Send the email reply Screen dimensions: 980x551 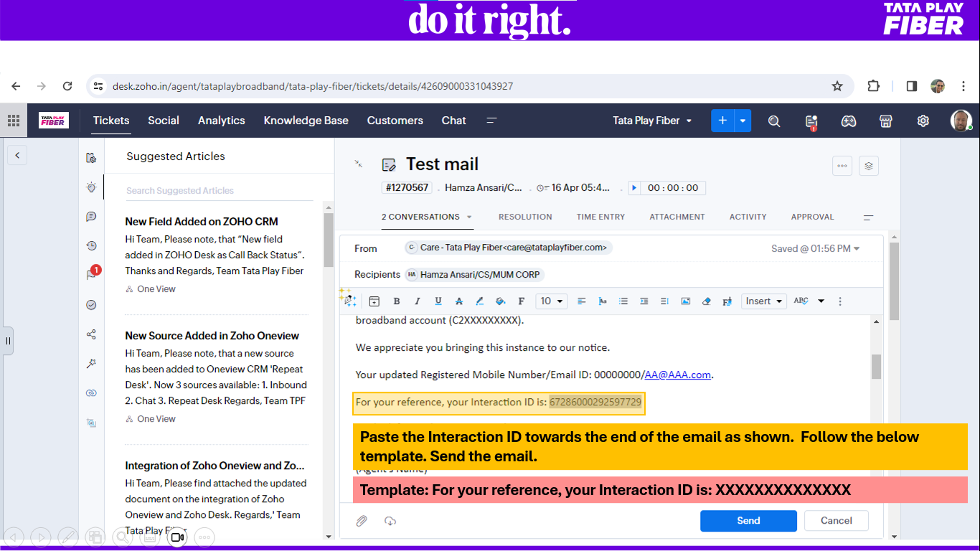click(x=748, y=521)
